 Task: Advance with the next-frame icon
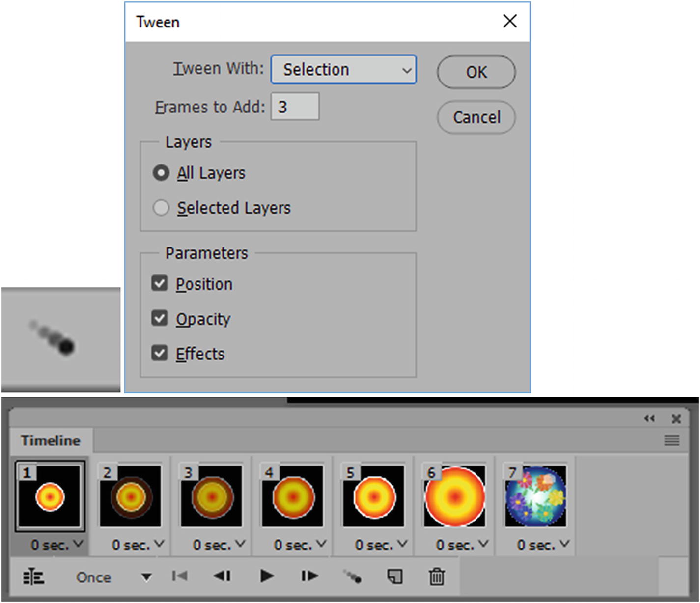(x=308, y=576)
